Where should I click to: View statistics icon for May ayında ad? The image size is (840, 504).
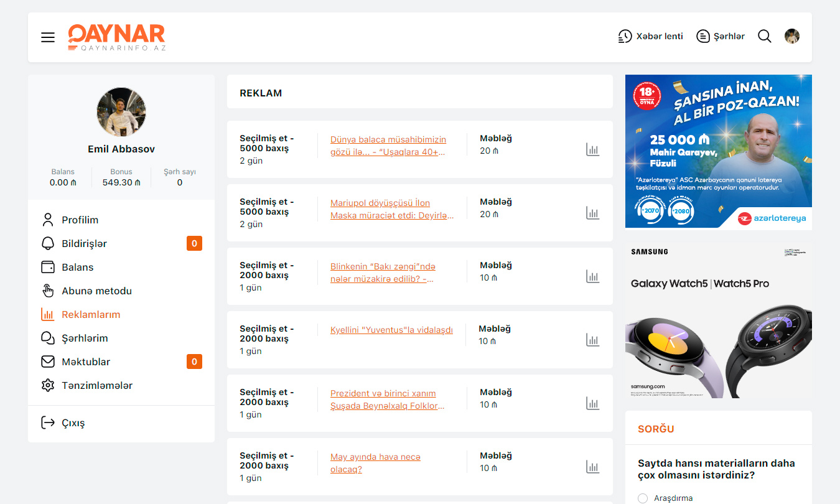pos(592,467)
